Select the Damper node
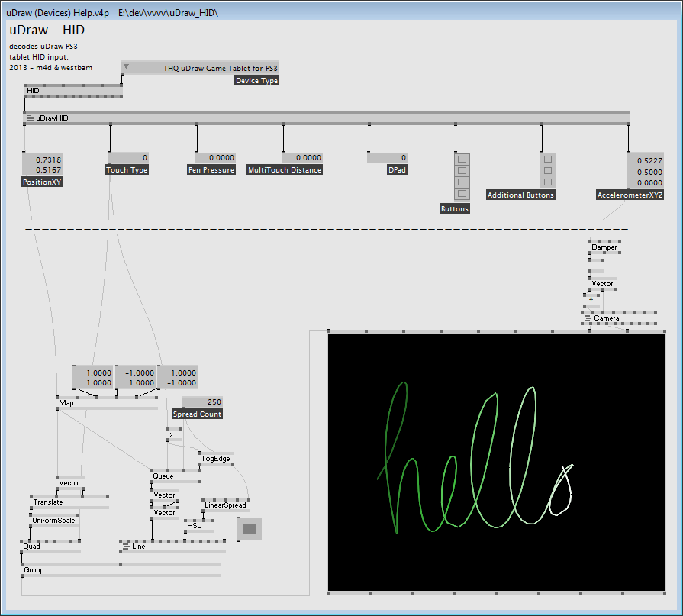The width and height of the screenshot is (683, 616). [x=604, y=247]
